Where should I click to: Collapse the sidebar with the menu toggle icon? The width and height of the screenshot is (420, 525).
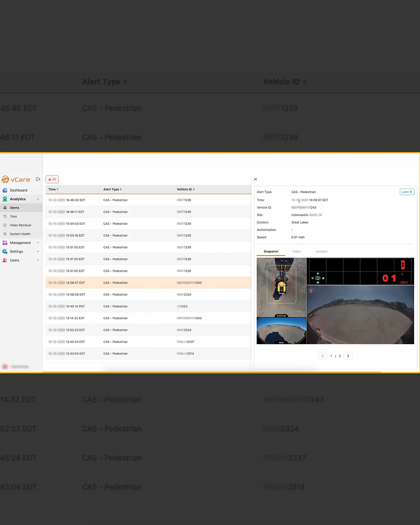pos(38,179)
